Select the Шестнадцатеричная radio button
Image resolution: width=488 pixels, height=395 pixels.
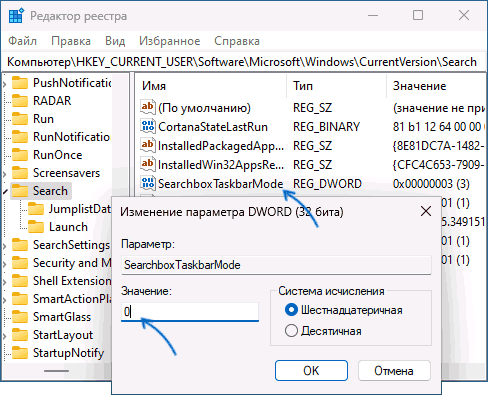(291, 310)
